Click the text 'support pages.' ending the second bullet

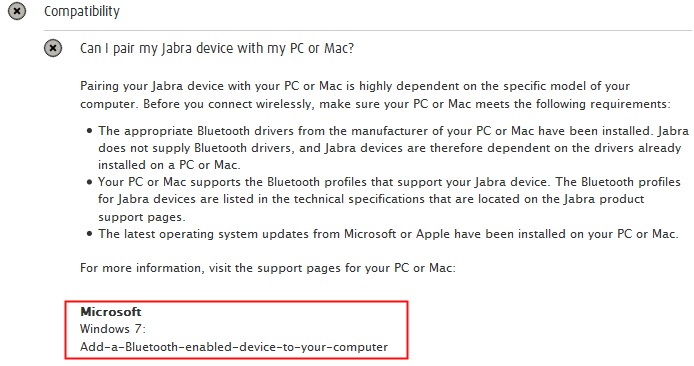[142, 217]
